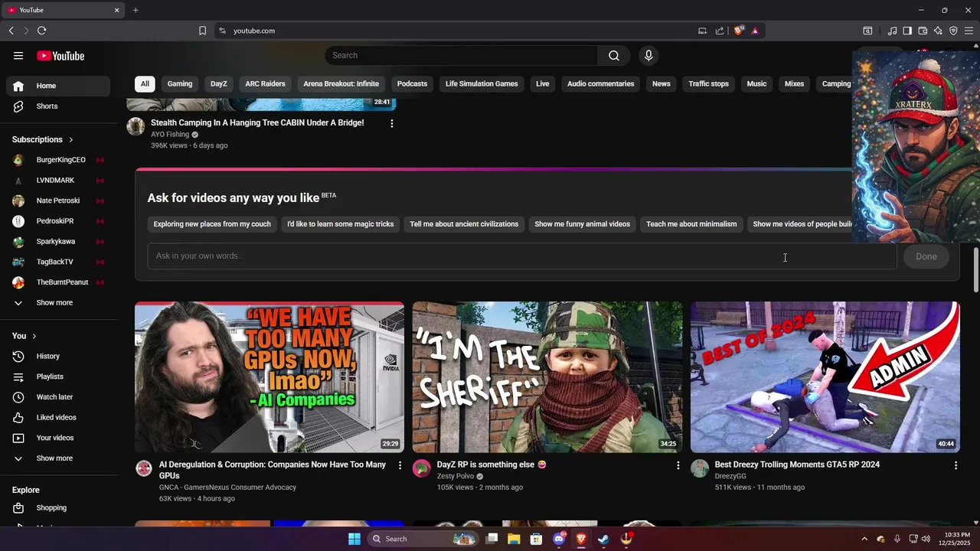Click 'Exploring new places from my couch' suggestion
Viewport: 980px width, 551px height.
pos(212,224)
